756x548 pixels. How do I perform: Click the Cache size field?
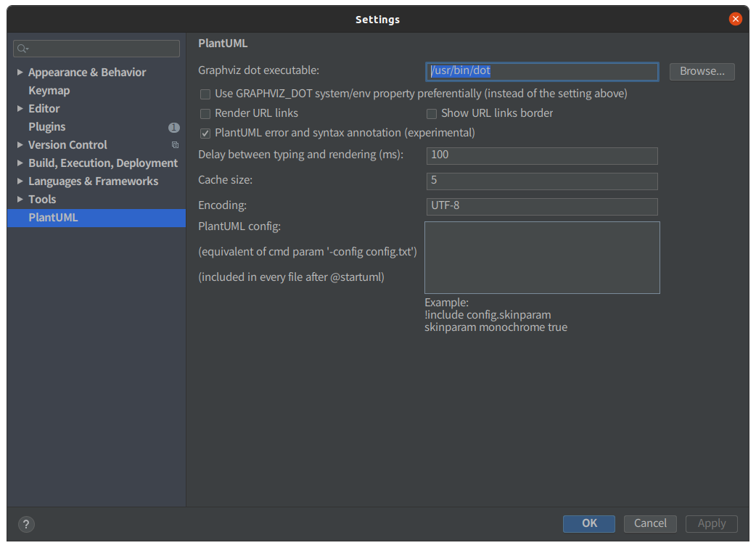tap(542, 181)
